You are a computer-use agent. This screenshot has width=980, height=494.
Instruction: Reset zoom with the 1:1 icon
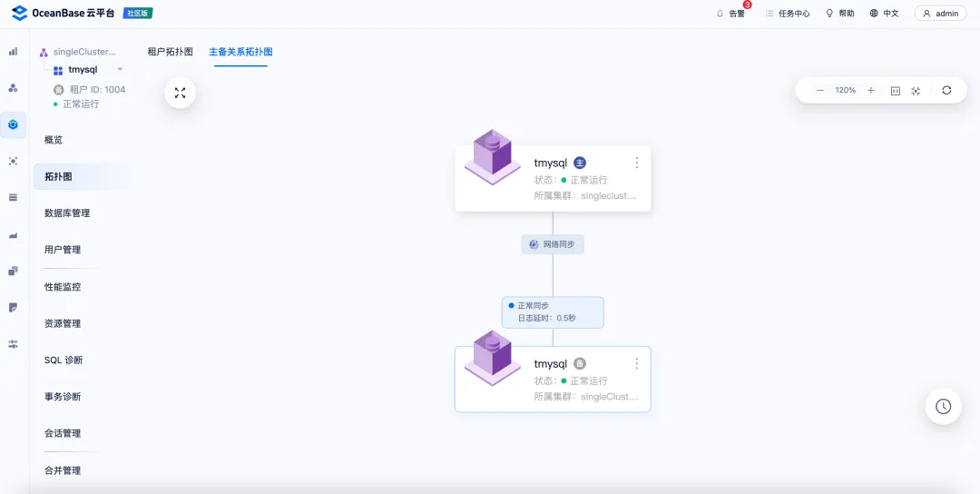(x=895, y=91)
